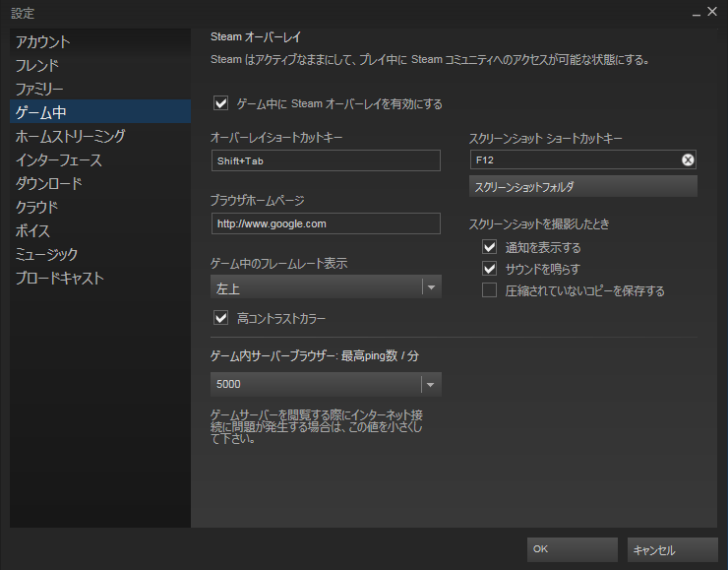Click the 'スクリーンショットを撮影したとき' label

539,223
